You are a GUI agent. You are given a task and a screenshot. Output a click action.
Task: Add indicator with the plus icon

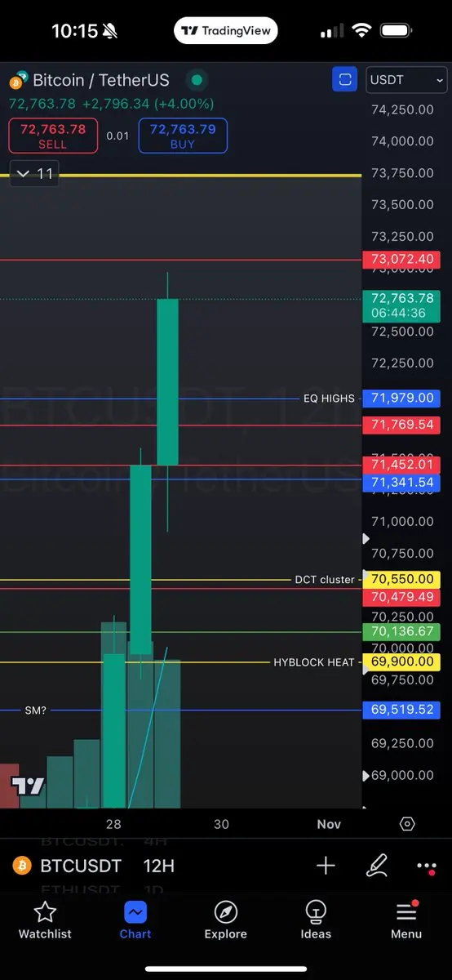326,866
